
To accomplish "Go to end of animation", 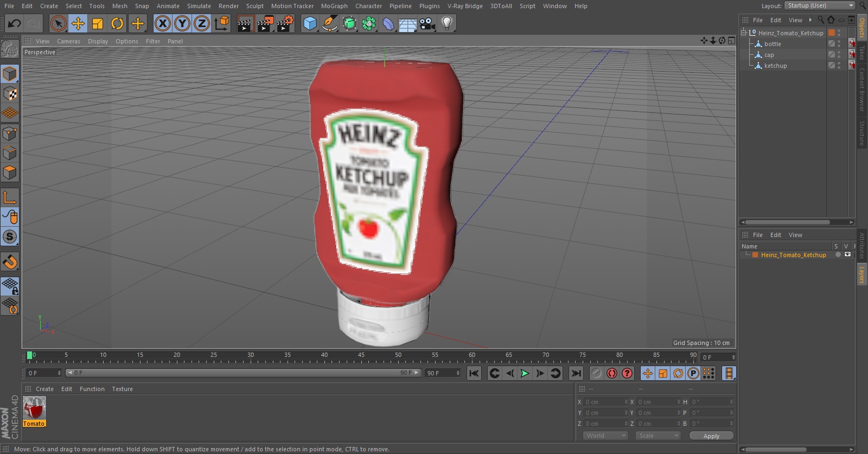I will pos(576,373).
